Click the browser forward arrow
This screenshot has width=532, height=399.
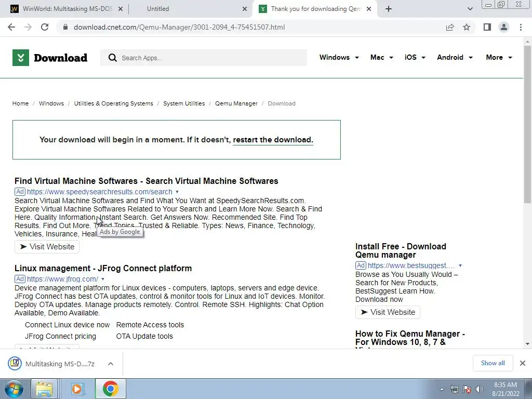point(28,27)
